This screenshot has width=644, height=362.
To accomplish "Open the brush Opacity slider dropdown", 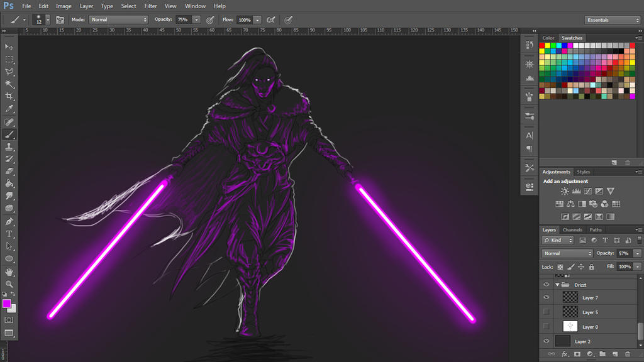I will (196, 19).
